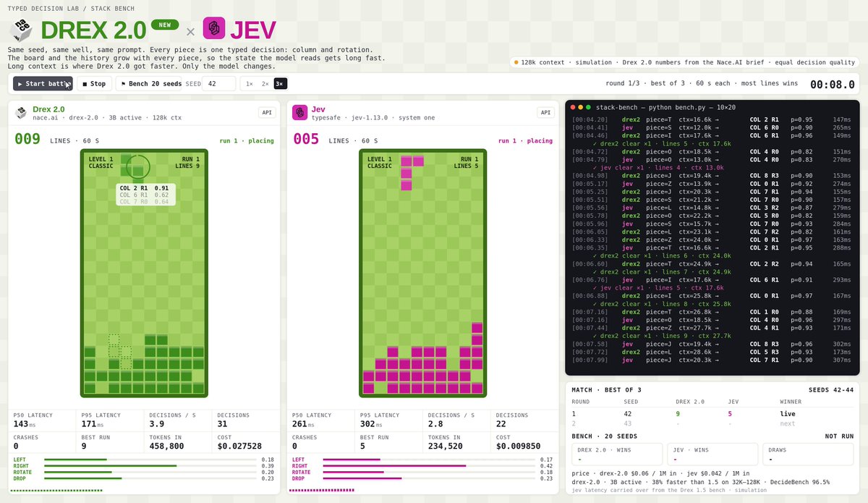This screenshot has width=868, height=503.
Task: Click the 128k context simulation info pill
Action: click(686, 62)
